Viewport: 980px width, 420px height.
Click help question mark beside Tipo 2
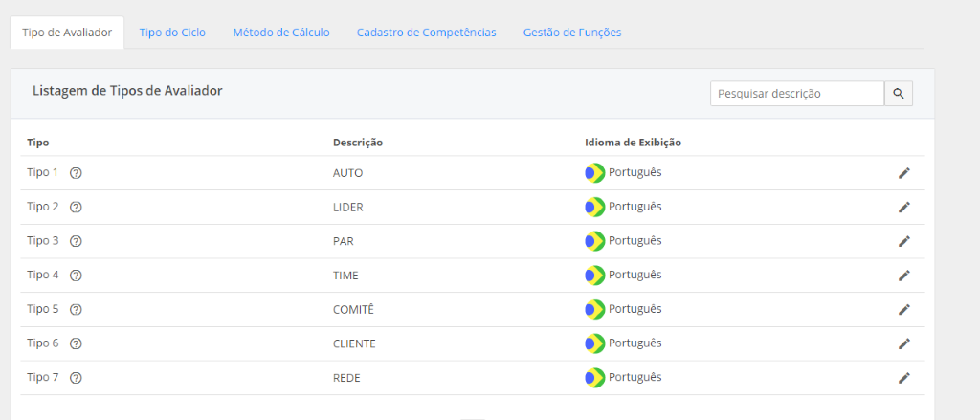(x=77, y=207)
